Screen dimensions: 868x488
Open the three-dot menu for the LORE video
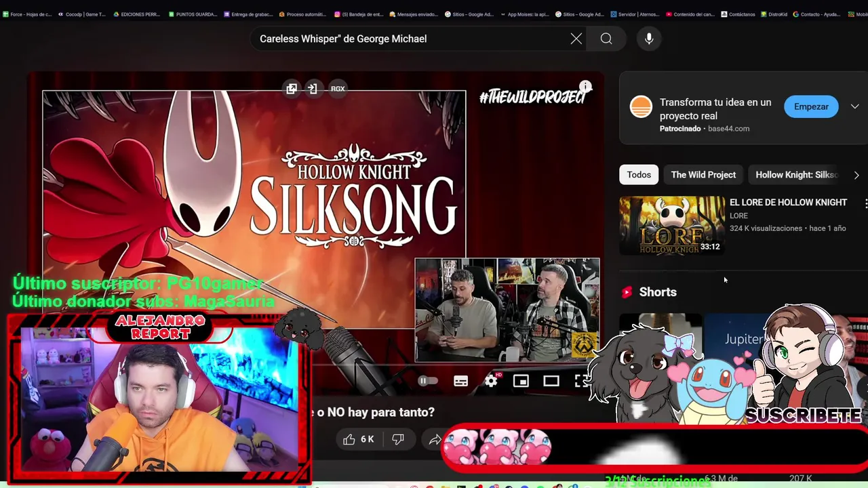pyautogui.click(x=865, y=203)
